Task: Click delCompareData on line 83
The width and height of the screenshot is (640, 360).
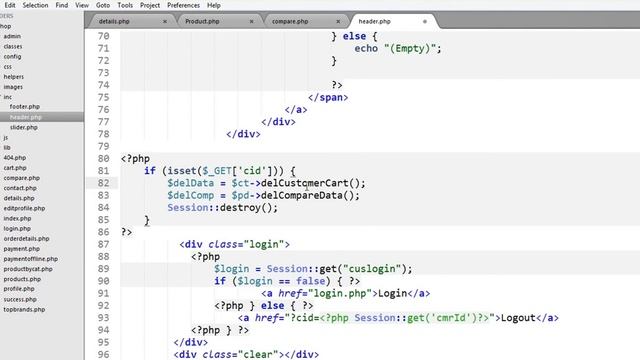Action: 302,195
